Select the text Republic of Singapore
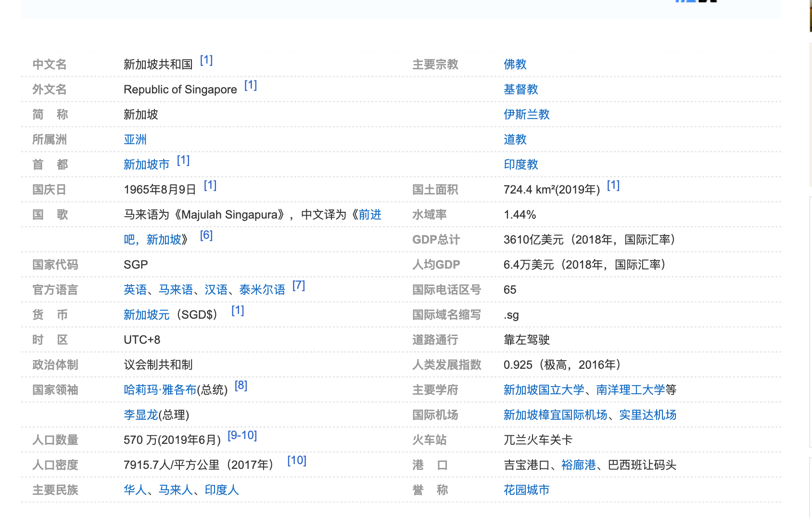Image resolution: width=812 pixels, height=518 pixels. click(180, 90)
